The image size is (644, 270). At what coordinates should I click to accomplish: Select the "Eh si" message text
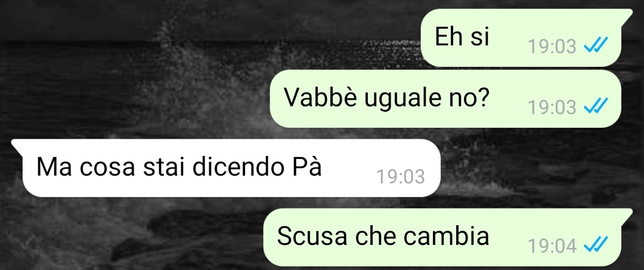click(462, 36)
